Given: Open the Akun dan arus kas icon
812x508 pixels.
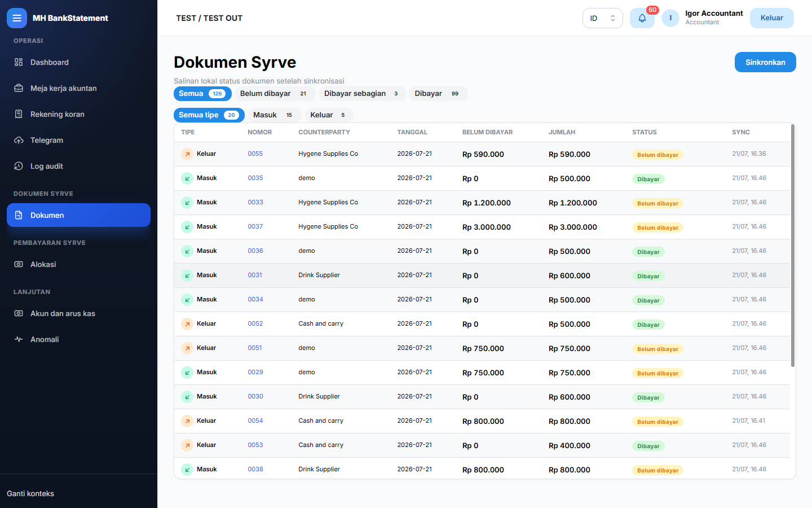Looking at the screenshot, I should click(19, 313).
